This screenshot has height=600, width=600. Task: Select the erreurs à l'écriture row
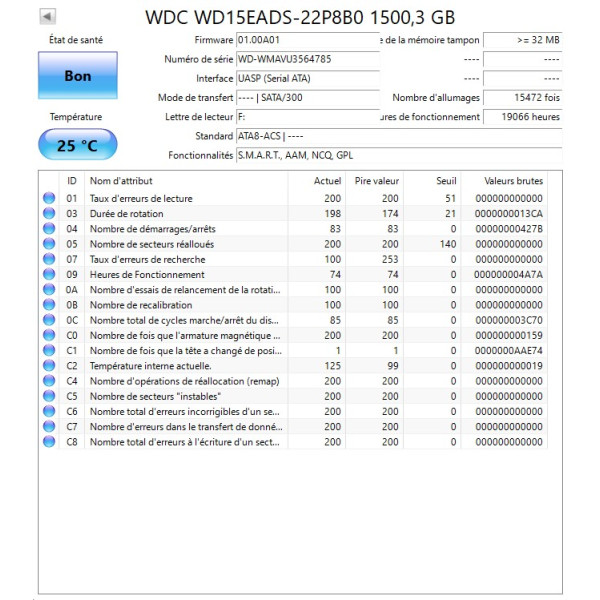[x=293, y=442]
